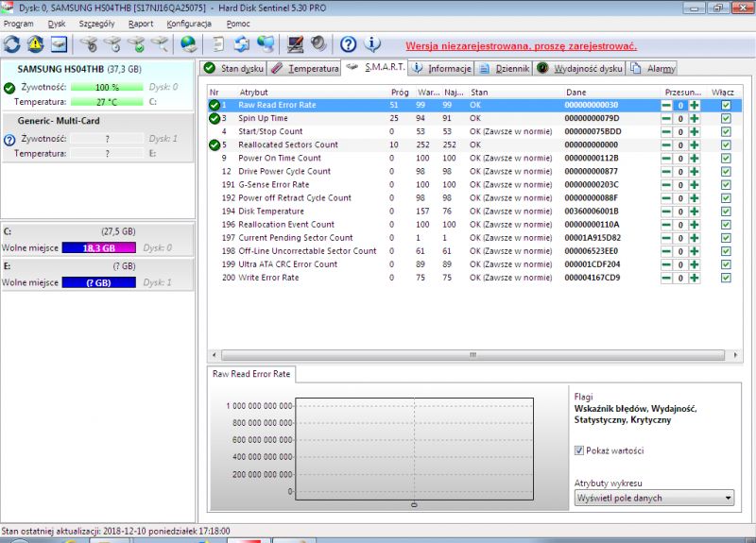Click the horizontal scrollbar under the attribute table
Screen dimensions: 756x543
tap(473, 355)
